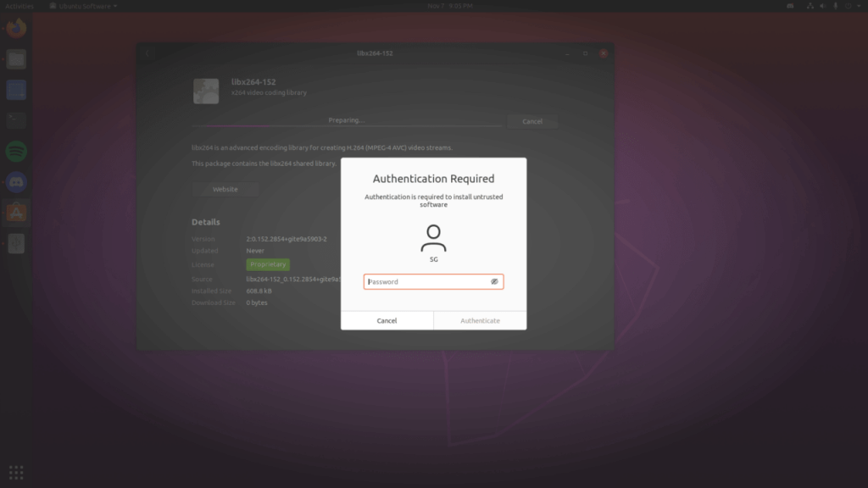
Task: Open Spotify from the dock
Action: click(x=16, y=151)
